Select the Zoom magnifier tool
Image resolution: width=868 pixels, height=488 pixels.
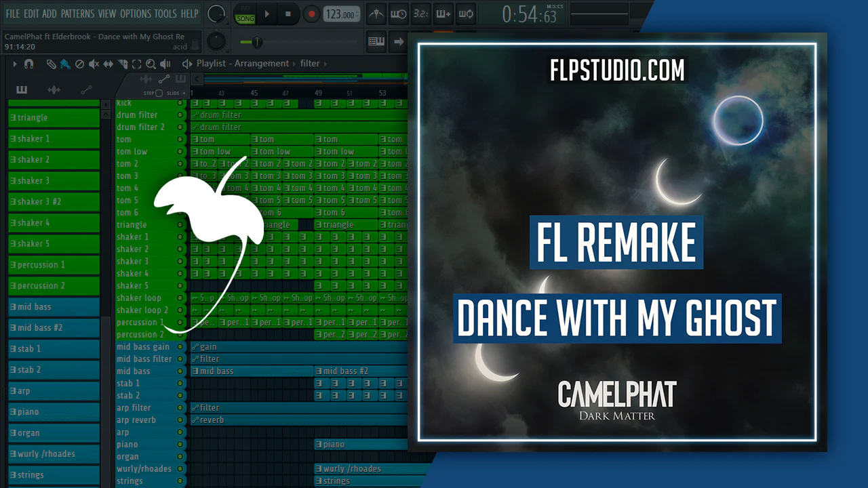(x=151, y=64)
